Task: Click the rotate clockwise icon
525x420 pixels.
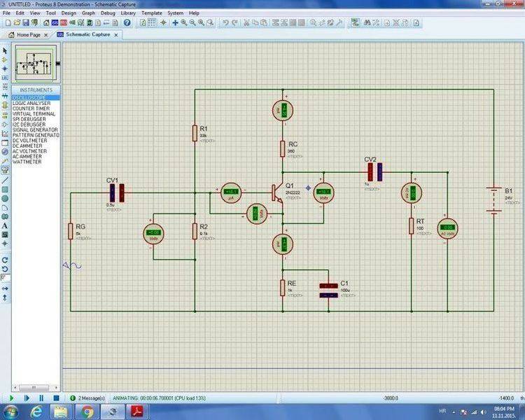Action: pos(5,259)
